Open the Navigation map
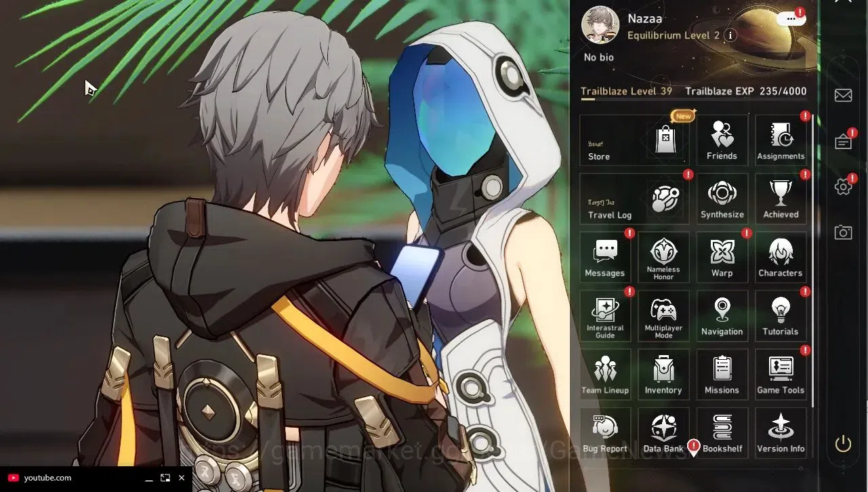 [722, 316]
